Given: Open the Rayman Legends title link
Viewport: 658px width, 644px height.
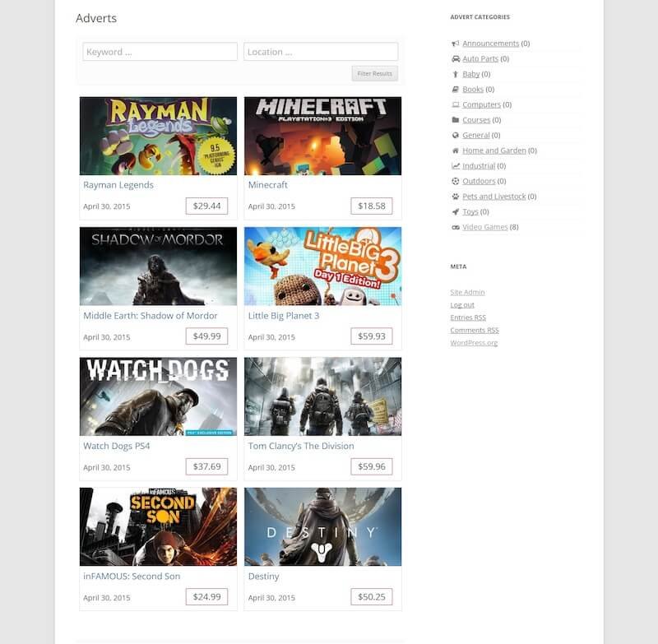Looking at the screenshot, I should (118, 185).
